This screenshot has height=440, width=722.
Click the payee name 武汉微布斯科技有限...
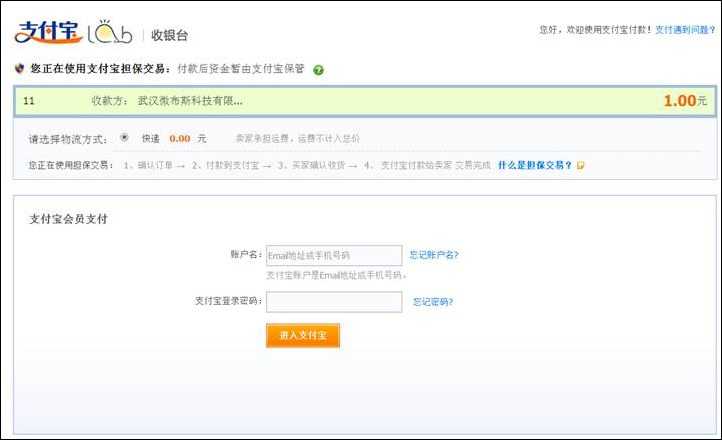[x=190, y=101]
